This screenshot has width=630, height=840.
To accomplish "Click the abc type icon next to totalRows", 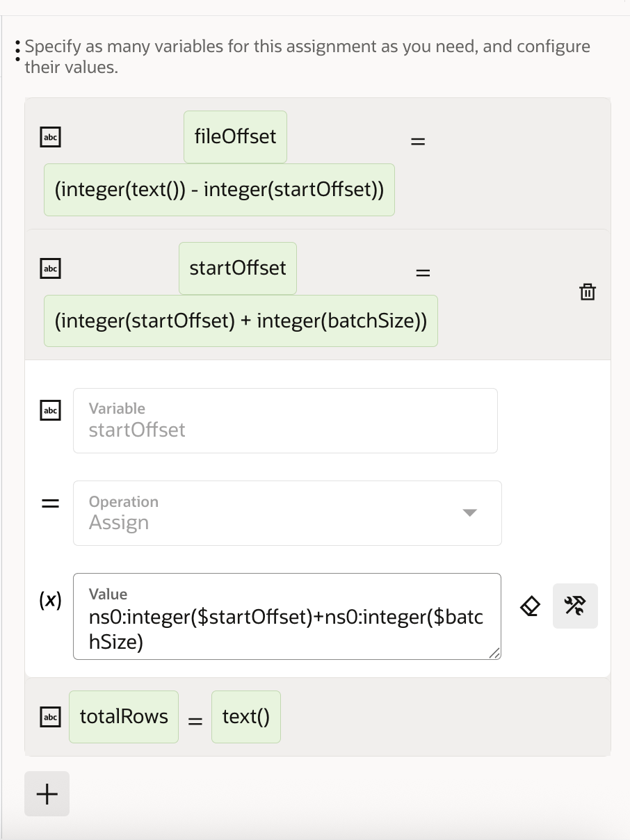I will pyautogui.click(x=50, y=717).
